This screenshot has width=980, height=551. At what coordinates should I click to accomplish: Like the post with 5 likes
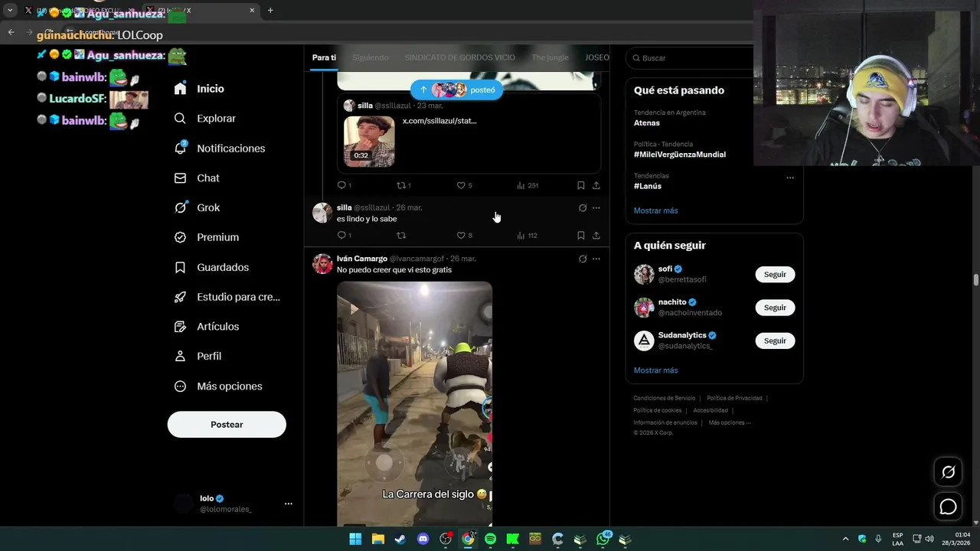(465, 185)
